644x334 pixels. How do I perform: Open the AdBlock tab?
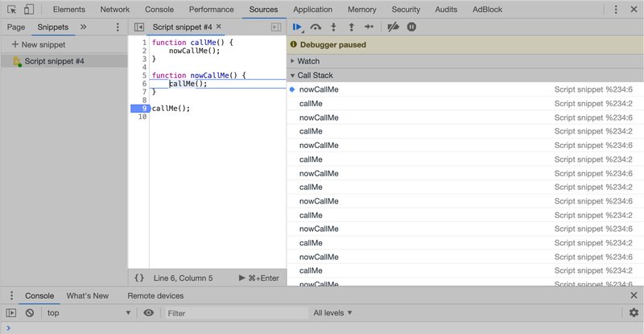pos(487,9)
